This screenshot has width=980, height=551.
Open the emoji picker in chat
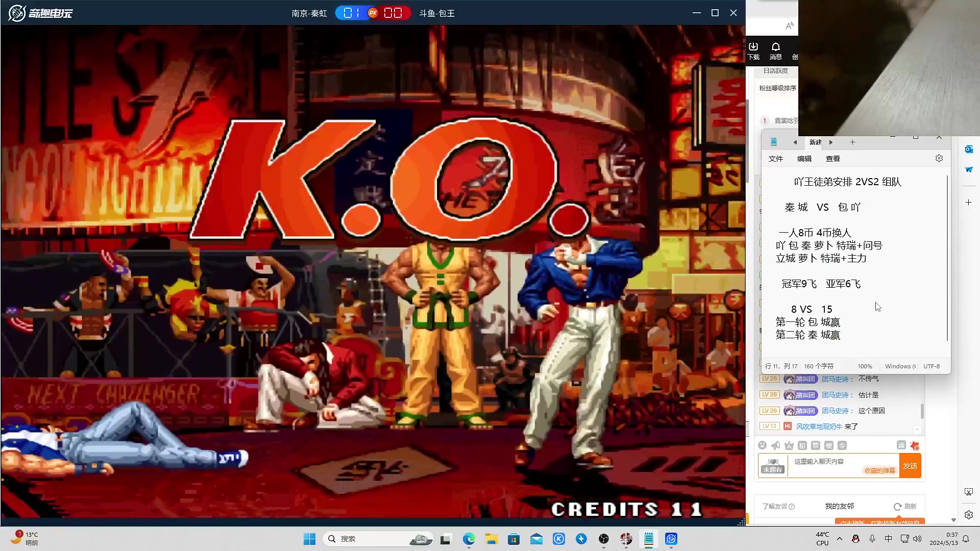pyautogui.click(x=762, y=445)
